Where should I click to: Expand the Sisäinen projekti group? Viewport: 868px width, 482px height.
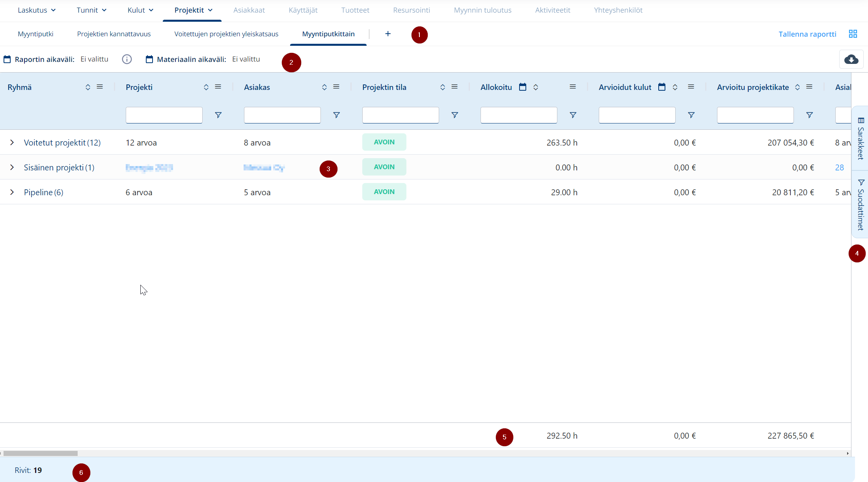(x=12, y=167)
